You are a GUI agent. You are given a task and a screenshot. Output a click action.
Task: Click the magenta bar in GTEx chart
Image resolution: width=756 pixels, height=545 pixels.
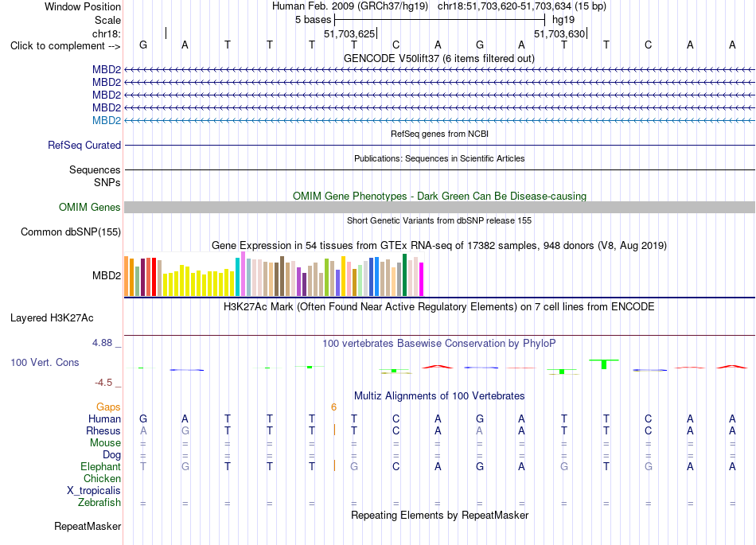click(x=421, y=279)
